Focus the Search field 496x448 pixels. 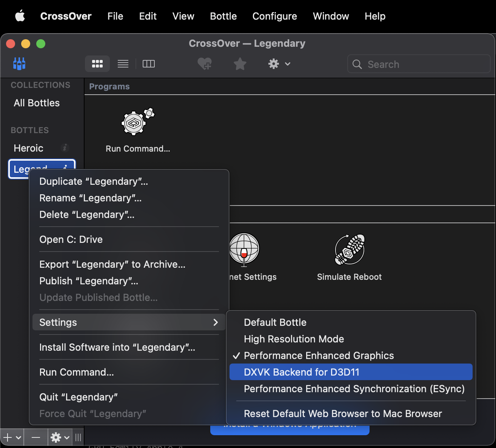coord(419,64)
